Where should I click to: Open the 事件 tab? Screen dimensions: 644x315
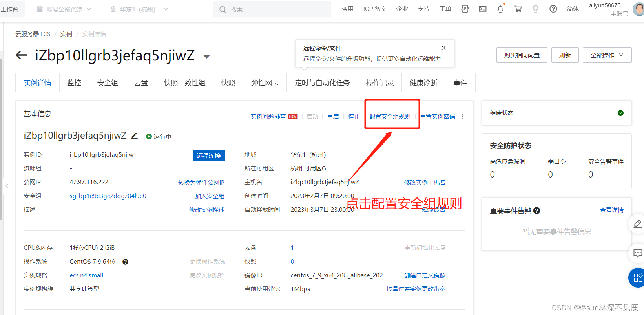pos(460,82)
